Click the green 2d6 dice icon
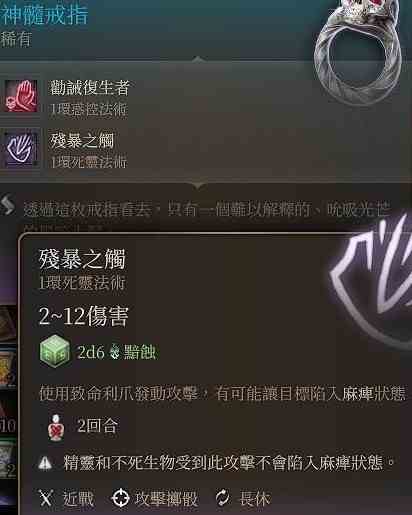The width and height of the screenshot is (412, 515). point(55,353)
